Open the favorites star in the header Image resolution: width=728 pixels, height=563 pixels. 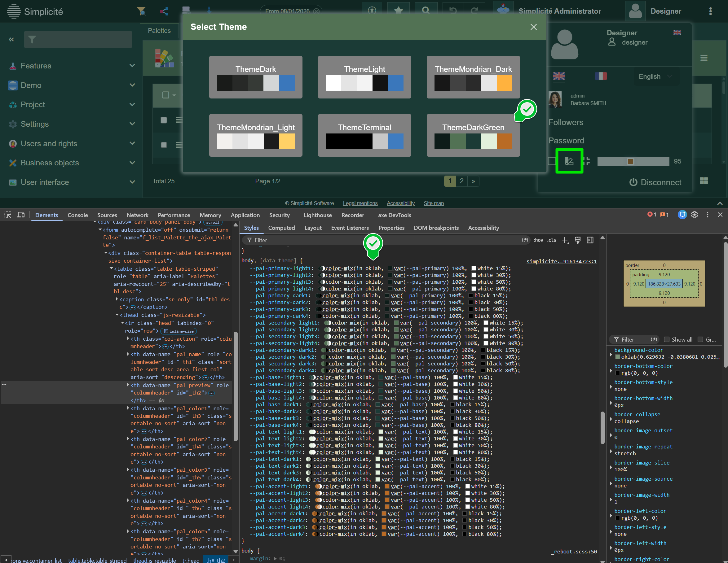pyautogui.click(x=398, y=11)
